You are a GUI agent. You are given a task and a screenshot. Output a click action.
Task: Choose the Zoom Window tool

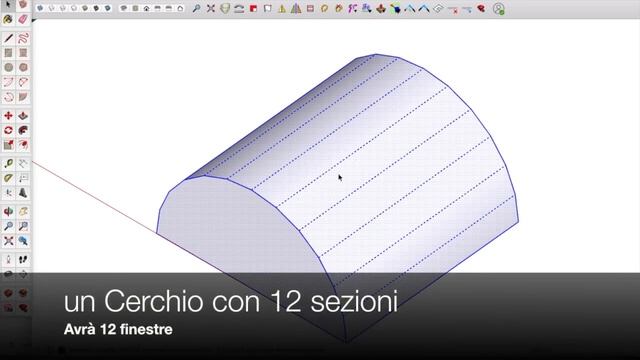click(23, 226)
